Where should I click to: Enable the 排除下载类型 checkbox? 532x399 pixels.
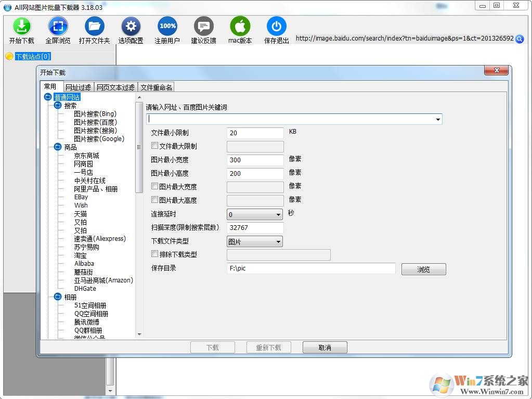coord(154,254)
